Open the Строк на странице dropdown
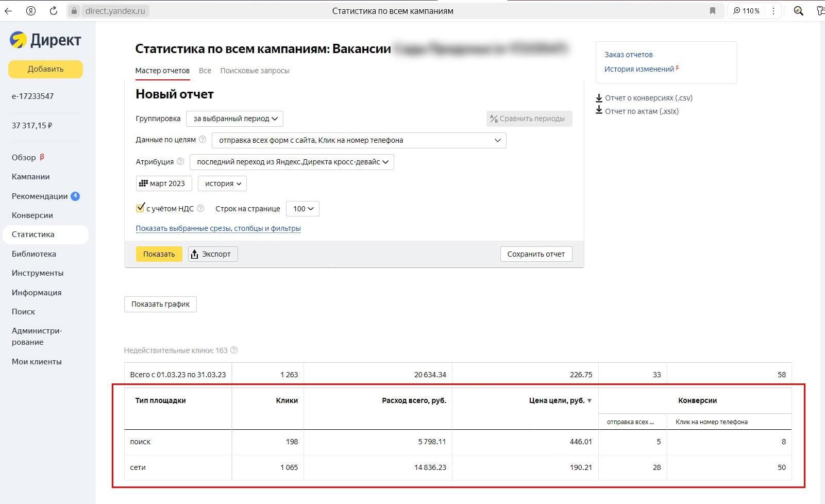This screenshot has width=825, height=504. point(302,209)
